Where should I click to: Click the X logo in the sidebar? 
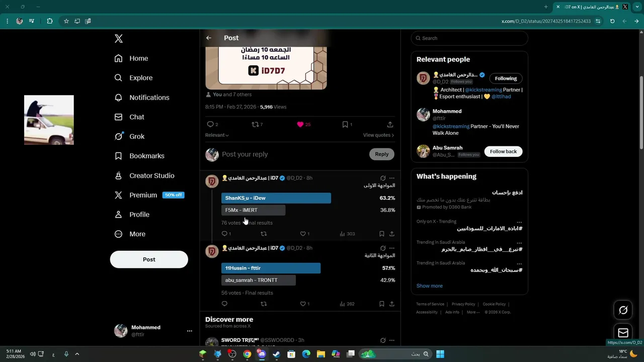119,39
